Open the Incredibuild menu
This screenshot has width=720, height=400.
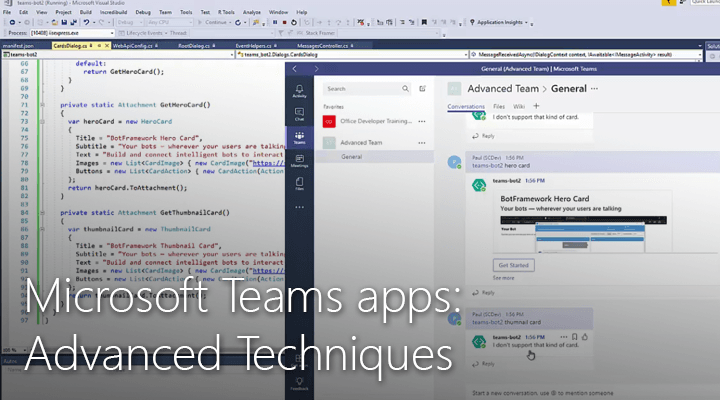coord(113,12)
